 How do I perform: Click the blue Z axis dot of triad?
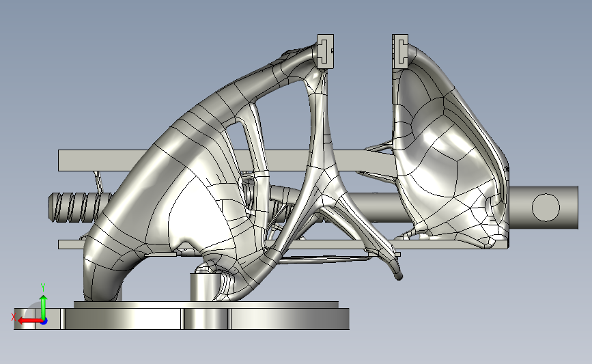[44, 321]
